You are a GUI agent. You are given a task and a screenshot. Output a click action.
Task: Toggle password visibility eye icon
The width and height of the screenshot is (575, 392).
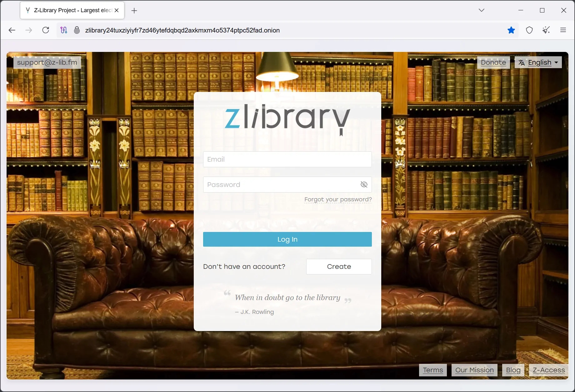pyautogui.click(x=364, y=184)
